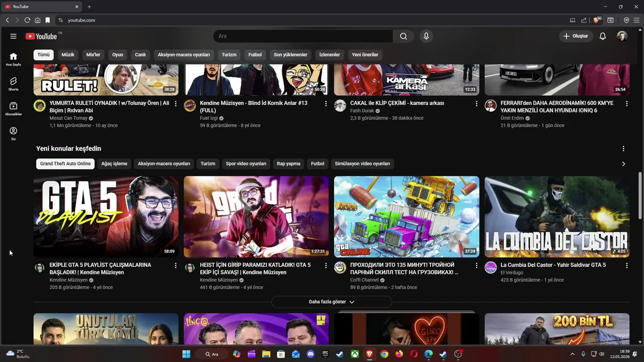644x362 pixels.
Task: Open File Explorer from the taskbar
Action: click(266, 354)
